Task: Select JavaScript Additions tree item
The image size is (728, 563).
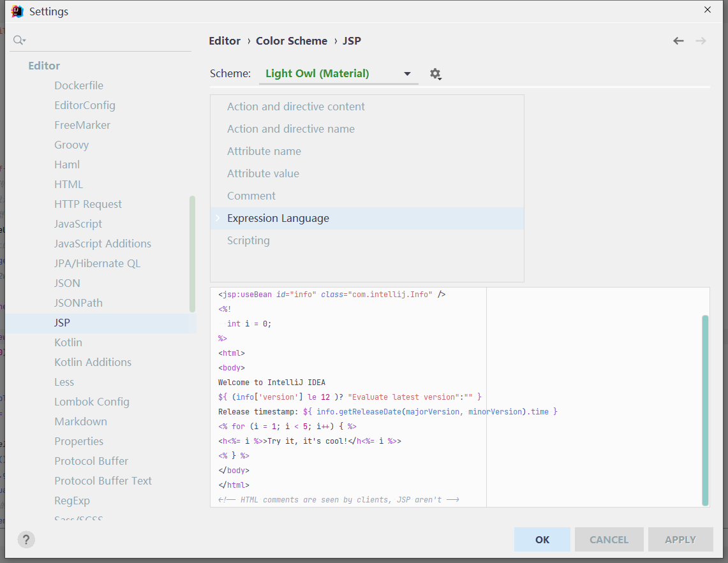Action: pyautogui.click(x=103, y=244)
